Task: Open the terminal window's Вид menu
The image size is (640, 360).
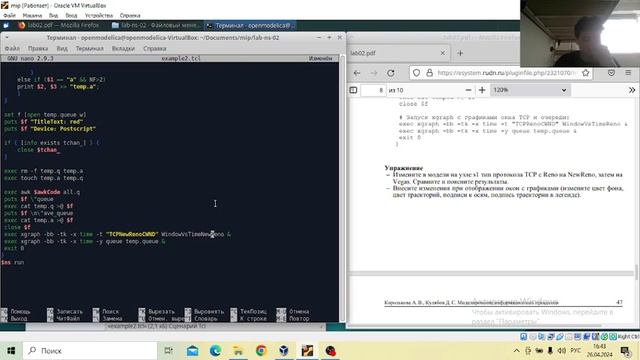Action: (x=62, y=48)
